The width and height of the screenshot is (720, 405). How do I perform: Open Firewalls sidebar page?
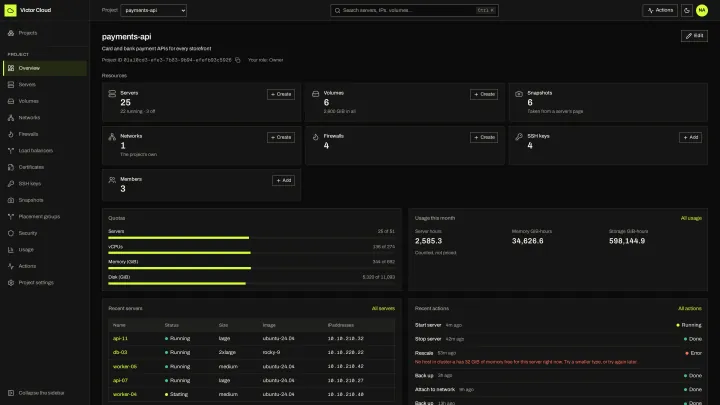pos(44,134)
